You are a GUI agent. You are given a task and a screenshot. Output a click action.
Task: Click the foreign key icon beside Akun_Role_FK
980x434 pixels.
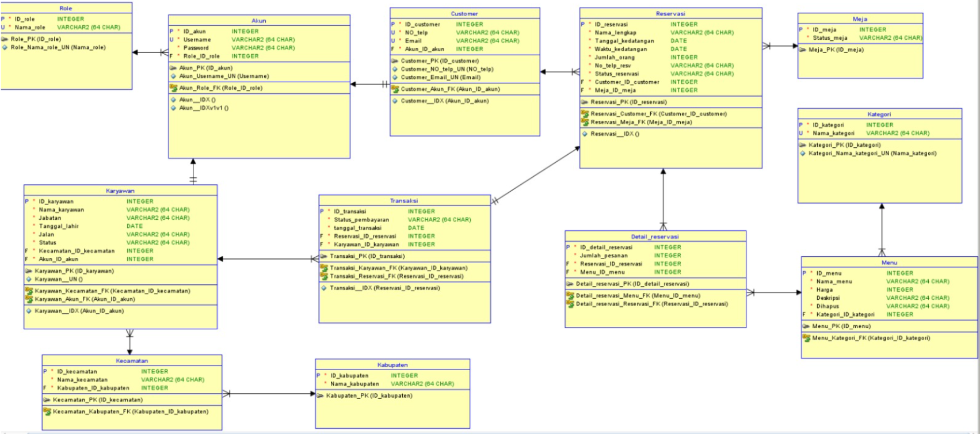[173, 88]
